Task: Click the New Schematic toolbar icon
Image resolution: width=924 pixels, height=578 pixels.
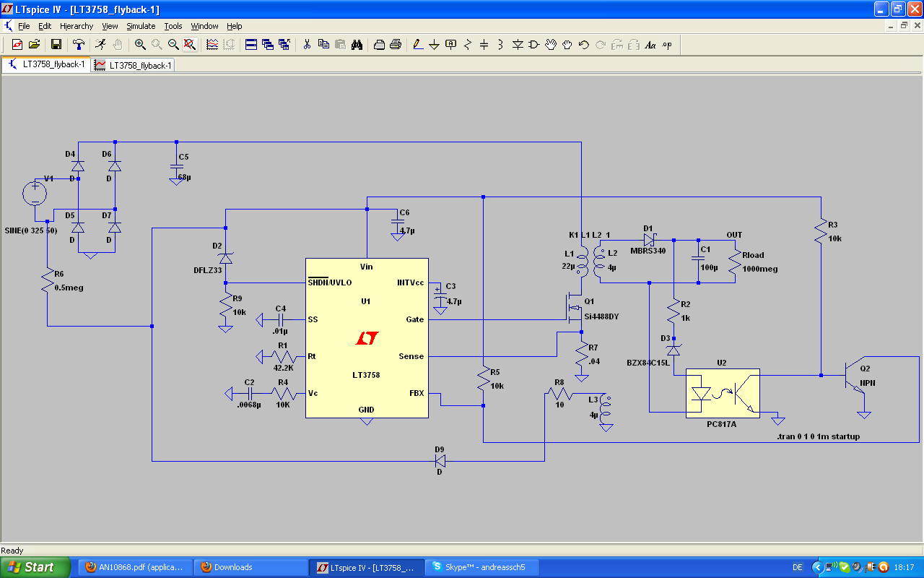Action: click(x=17, y=44)
